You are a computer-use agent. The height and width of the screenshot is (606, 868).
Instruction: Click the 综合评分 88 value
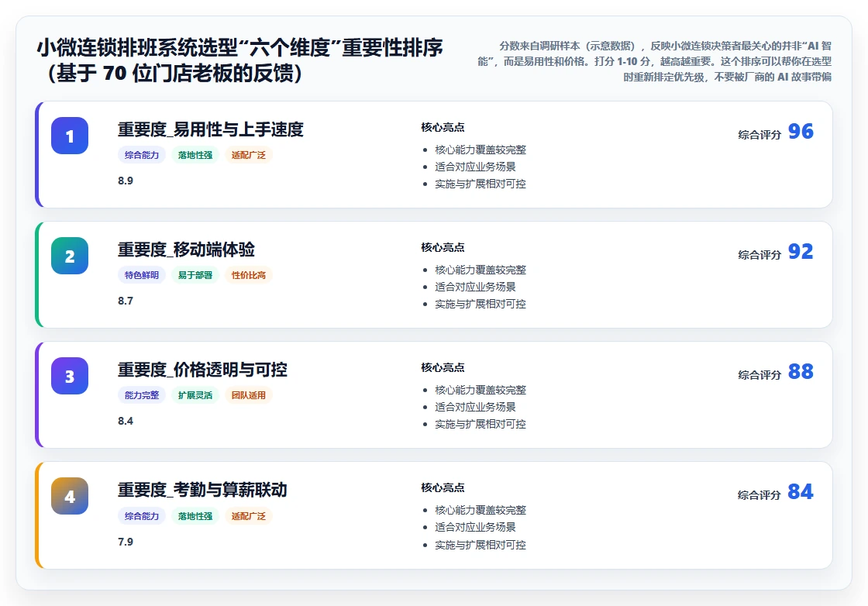click(x=801, y=371)
